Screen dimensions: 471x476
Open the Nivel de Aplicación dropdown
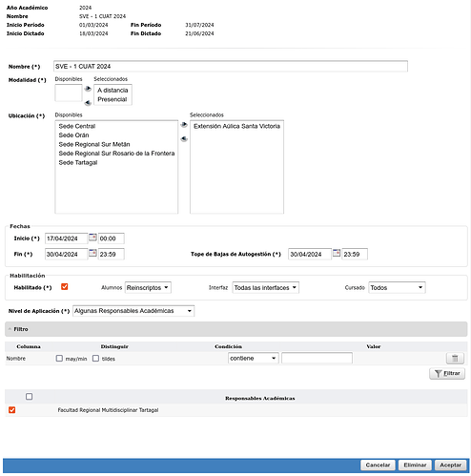133,311
